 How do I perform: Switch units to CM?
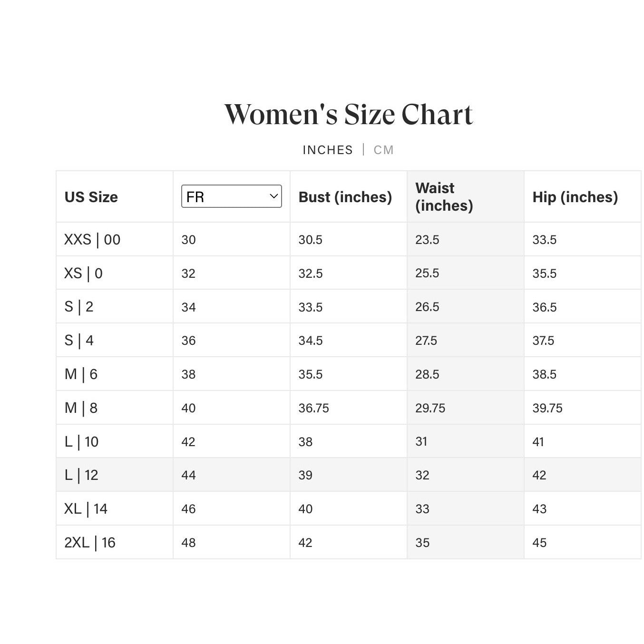click(383, 150)
